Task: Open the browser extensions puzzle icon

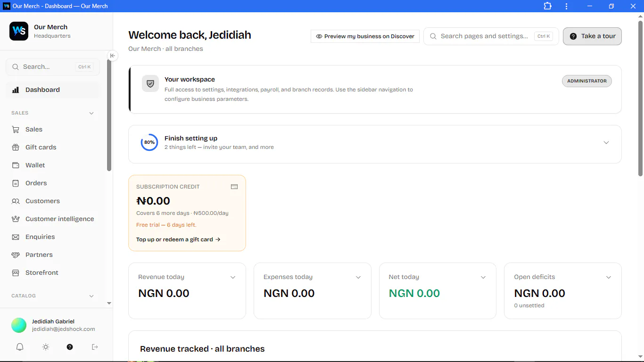Action: tap(547, 6)
